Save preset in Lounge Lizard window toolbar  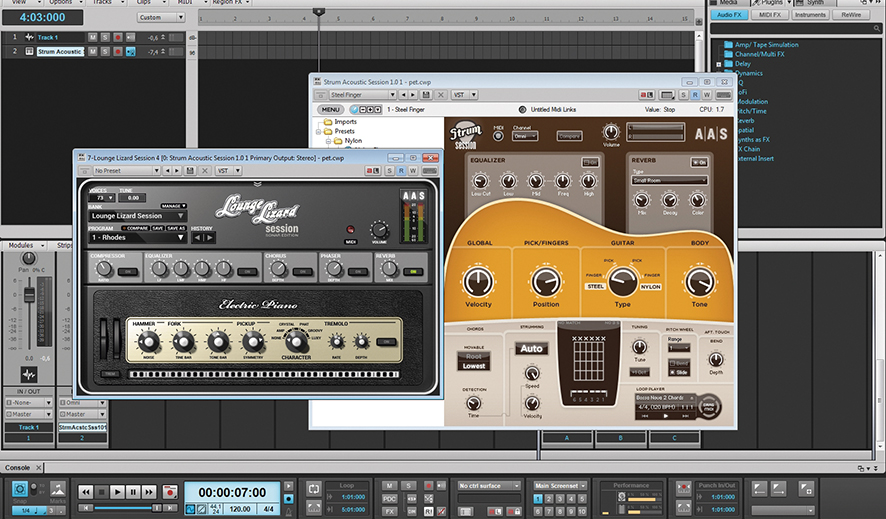tap(190, 171)
